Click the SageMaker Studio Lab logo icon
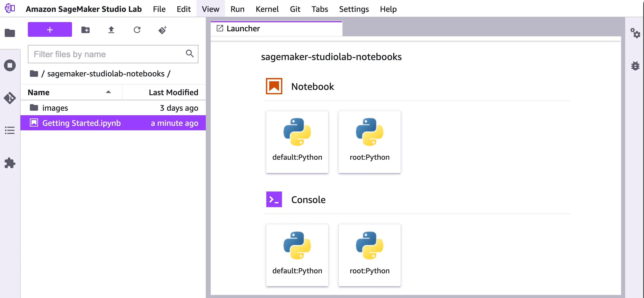The width and height of the screenshot is (644, 298). (10, 8)
